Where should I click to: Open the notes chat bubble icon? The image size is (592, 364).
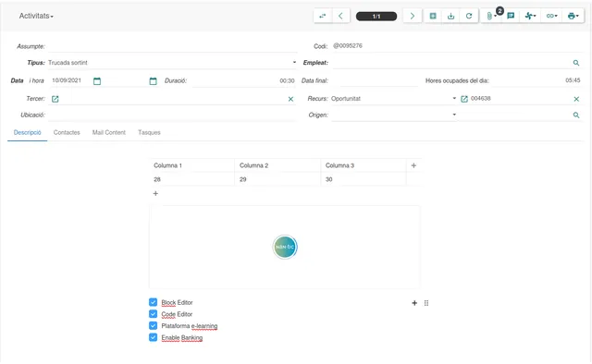coord(511,16)
